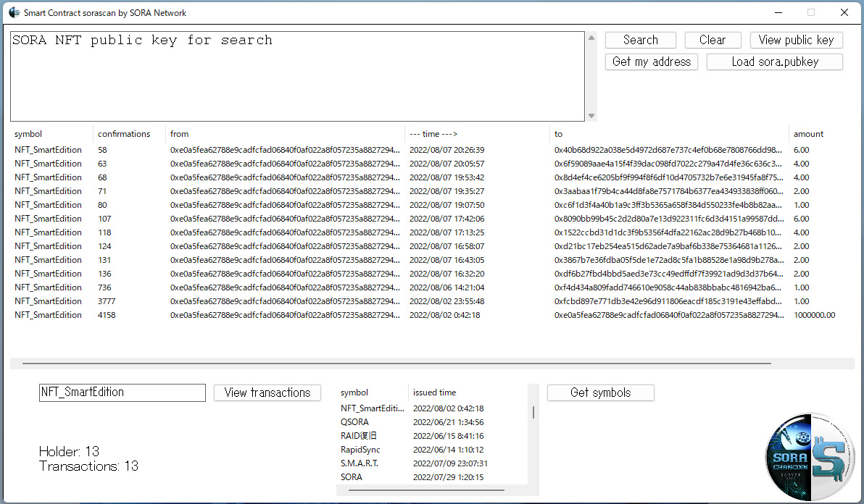Click the Clear button
Screen dimensions: 864x504
click(x=713, y=40)
